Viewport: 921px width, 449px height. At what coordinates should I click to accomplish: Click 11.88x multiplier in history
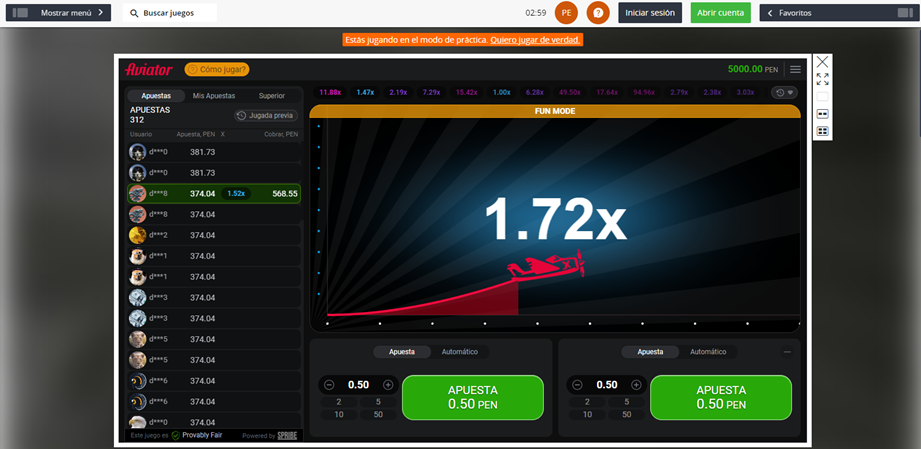pyautogui.click(x=330, y=92)
